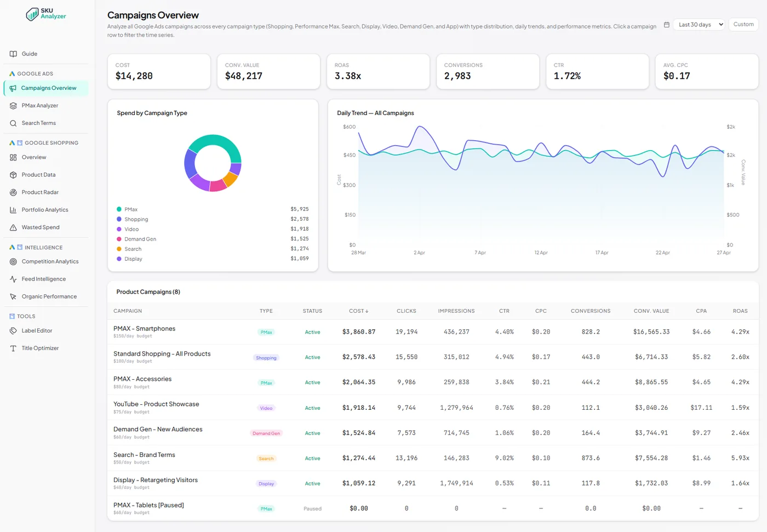
Task: Click the Search orange legend dot
Action: pos(119,249)
